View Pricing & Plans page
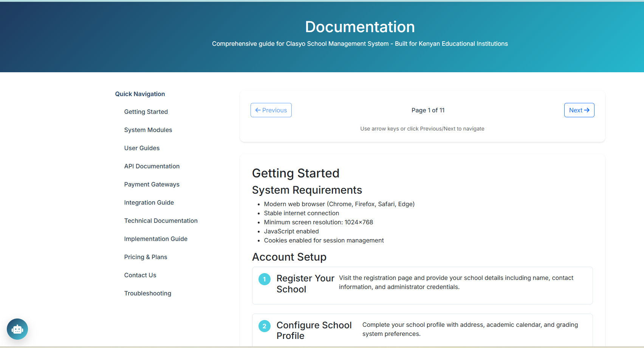Image resolution: width=644 pixels, height=348 pixels. (x=146, y=257)
